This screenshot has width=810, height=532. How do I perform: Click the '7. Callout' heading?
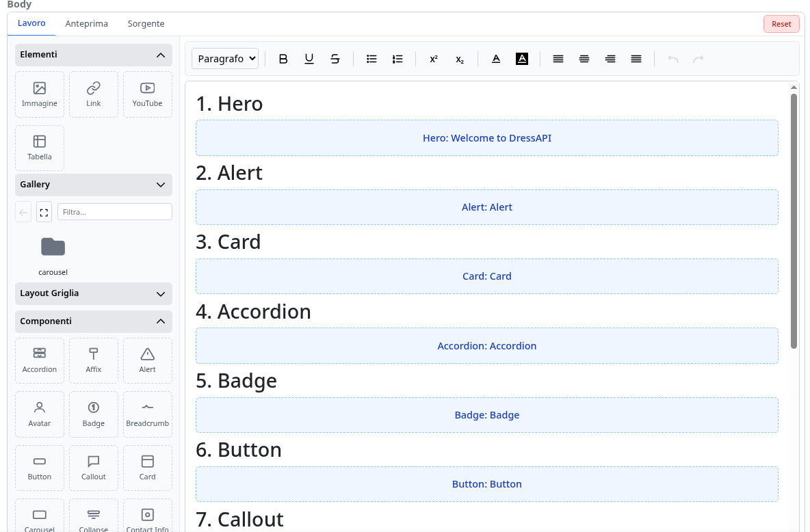tap(239, 520)
